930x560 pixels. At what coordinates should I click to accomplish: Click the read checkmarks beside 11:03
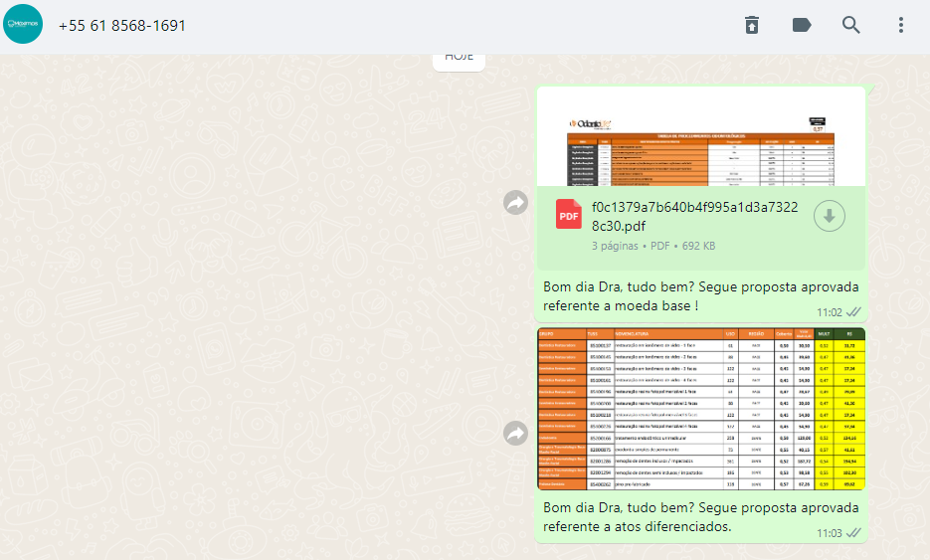tap(852, 533)
